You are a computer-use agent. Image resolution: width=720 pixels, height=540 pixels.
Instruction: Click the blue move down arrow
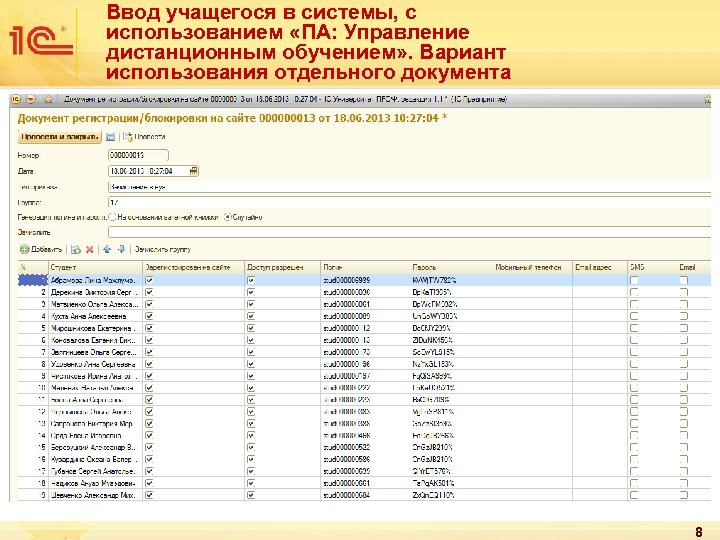pyautogui.click(x=122, y=249)
